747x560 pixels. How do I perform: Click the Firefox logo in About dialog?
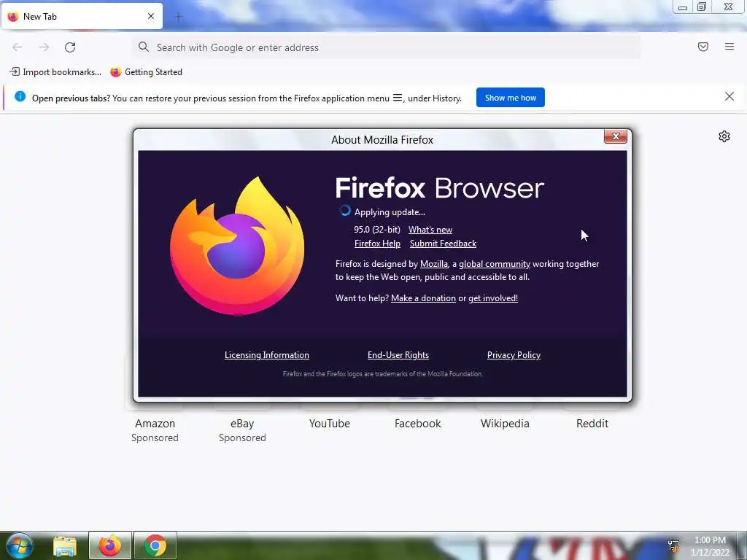(237, 246)
